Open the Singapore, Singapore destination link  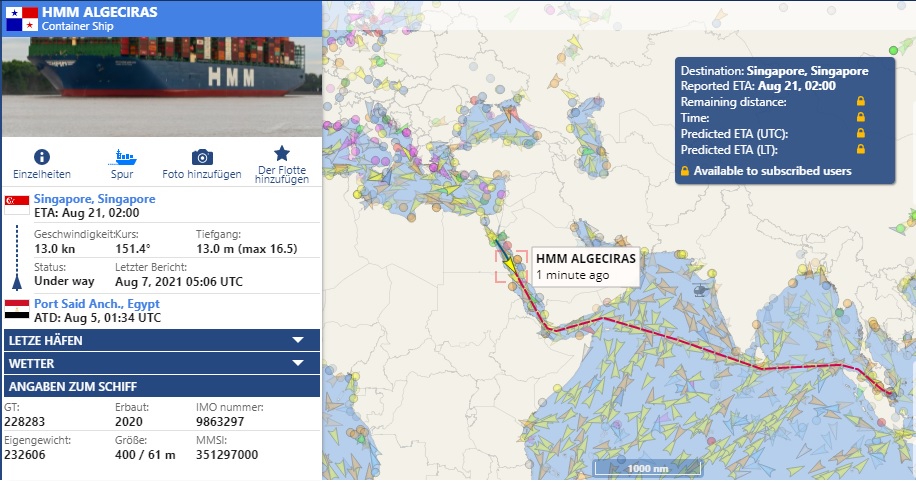[x=95, y=199]
